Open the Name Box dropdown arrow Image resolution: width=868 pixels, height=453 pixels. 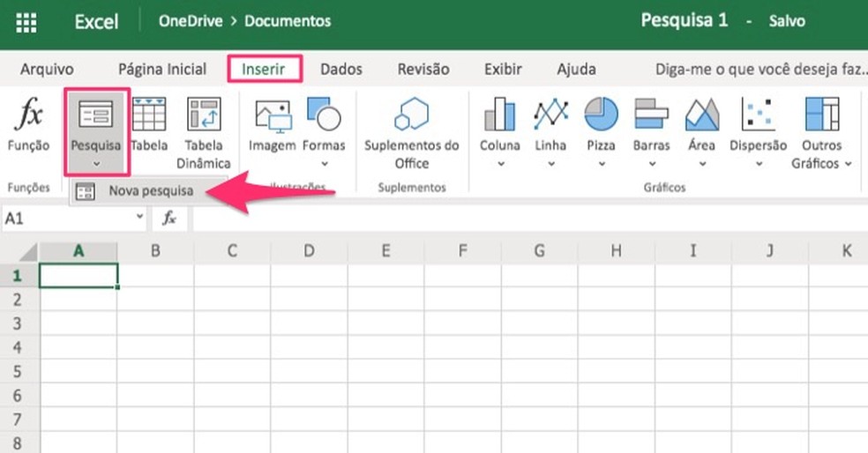coord(139,217)
